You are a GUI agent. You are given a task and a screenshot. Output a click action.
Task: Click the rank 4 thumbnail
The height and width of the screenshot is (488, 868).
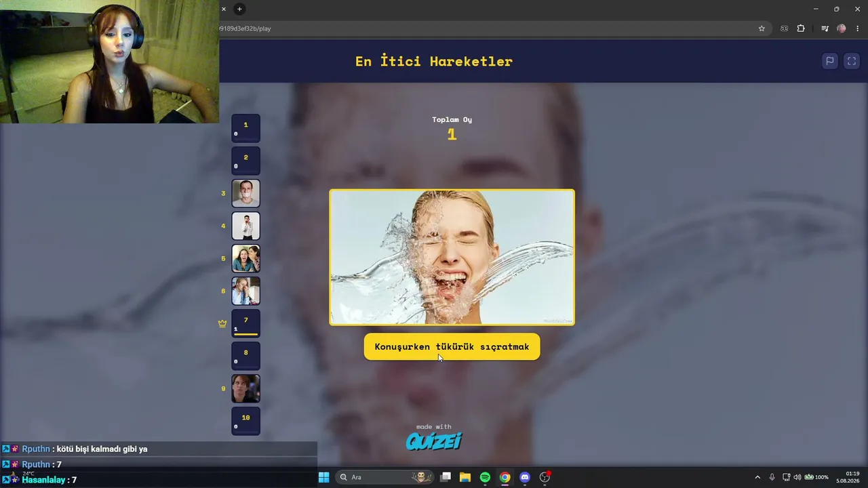coord(245,226)
